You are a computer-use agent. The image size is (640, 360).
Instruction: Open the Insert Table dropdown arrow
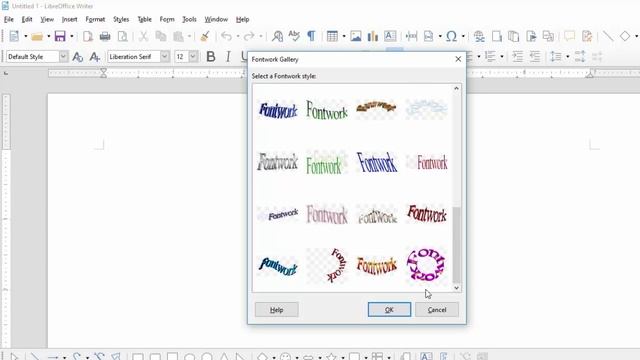point(344,36)
